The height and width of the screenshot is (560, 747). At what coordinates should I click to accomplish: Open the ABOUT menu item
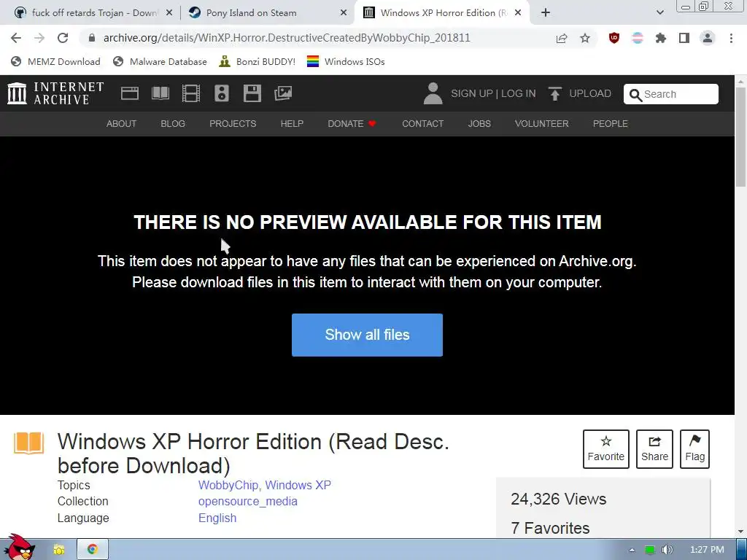122,124
